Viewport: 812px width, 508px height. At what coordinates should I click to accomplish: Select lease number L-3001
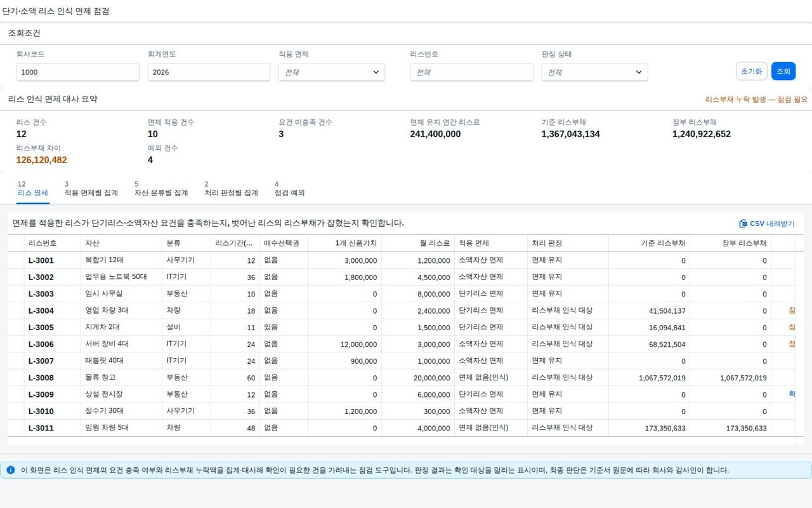[41, 260]
